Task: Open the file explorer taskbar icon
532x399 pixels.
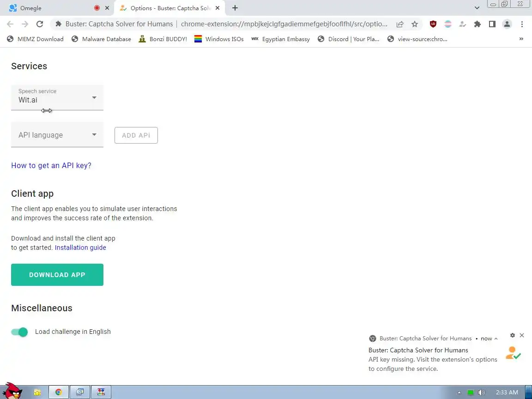Action: pyautogui.click(x=37, y=393)
